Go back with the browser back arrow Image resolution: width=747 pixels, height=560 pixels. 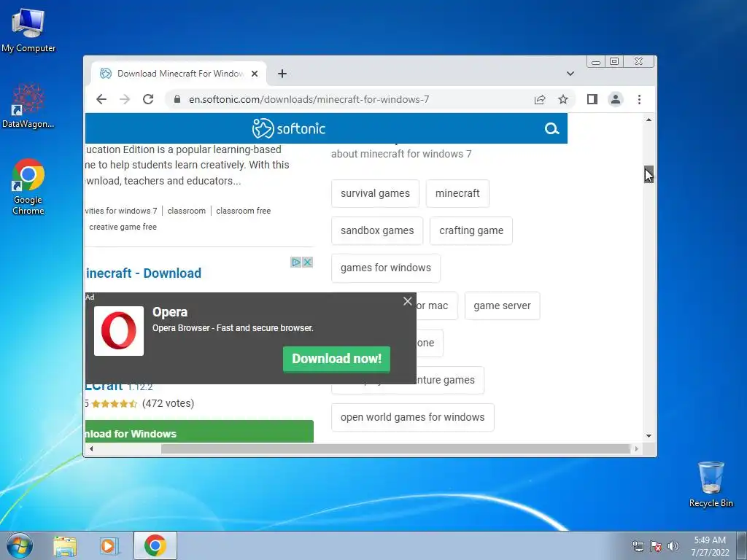point(101,99)
